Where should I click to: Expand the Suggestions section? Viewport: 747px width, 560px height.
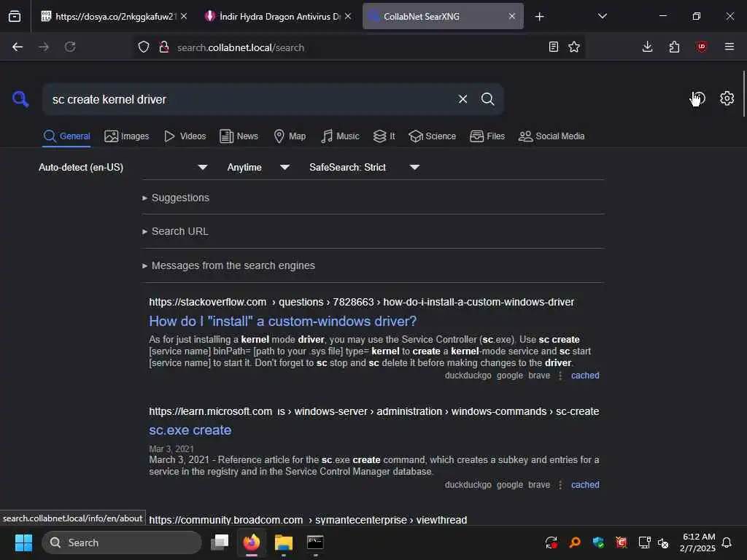[x=175, y=198]
